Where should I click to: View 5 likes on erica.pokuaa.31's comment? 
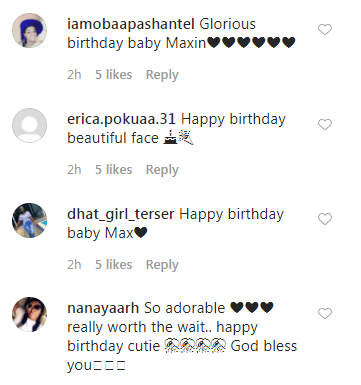click(x=114, y=170)
